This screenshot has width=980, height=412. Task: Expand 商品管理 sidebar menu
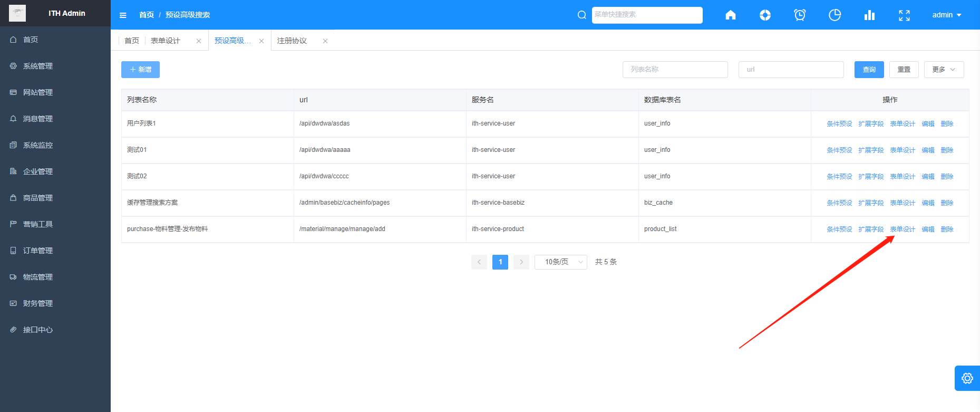click(55, 198)
